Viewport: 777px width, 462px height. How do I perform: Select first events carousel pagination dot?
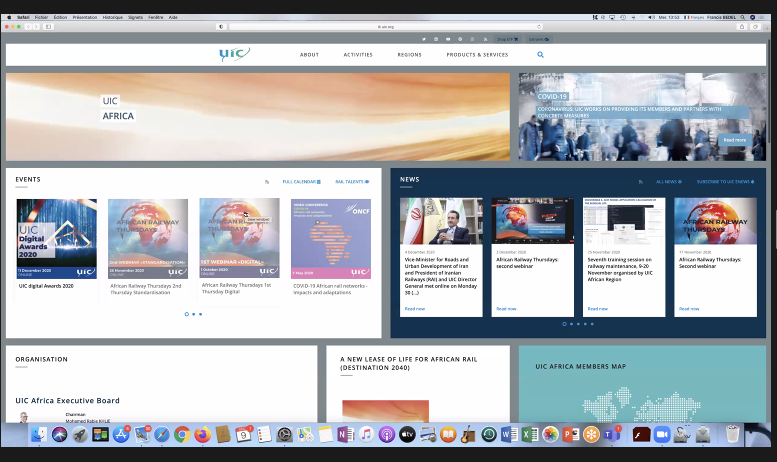coord(186,314)
